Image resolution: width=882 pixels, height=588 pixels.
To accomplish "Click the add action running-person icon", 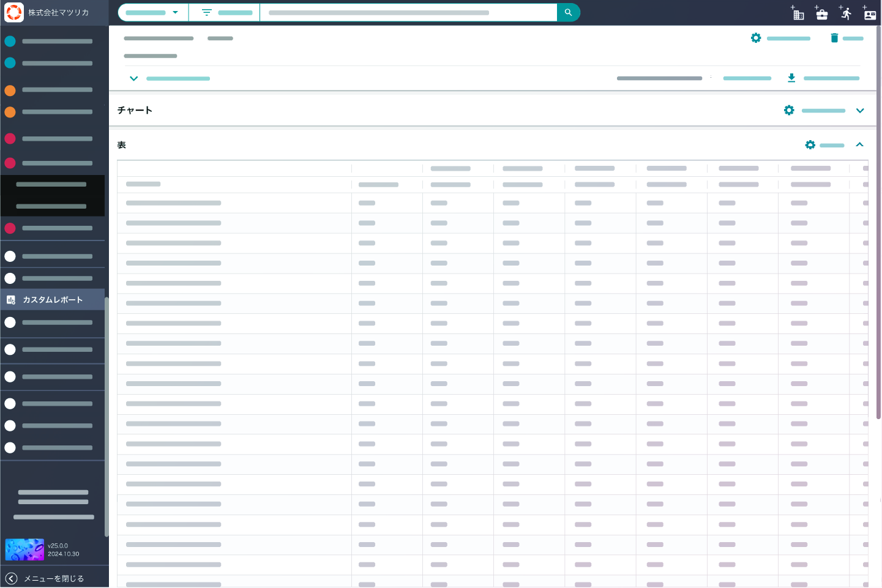I will pos(846,13).
